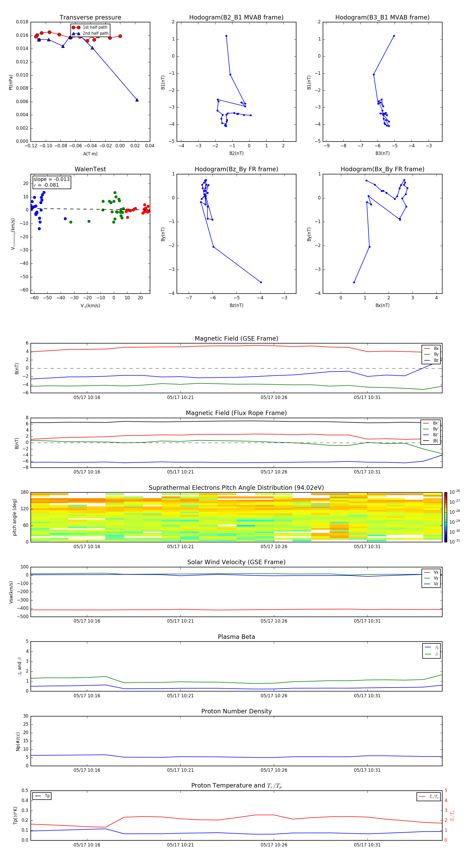Click the Suprathermal Electrons Pitch Angle title

point(236,488)
